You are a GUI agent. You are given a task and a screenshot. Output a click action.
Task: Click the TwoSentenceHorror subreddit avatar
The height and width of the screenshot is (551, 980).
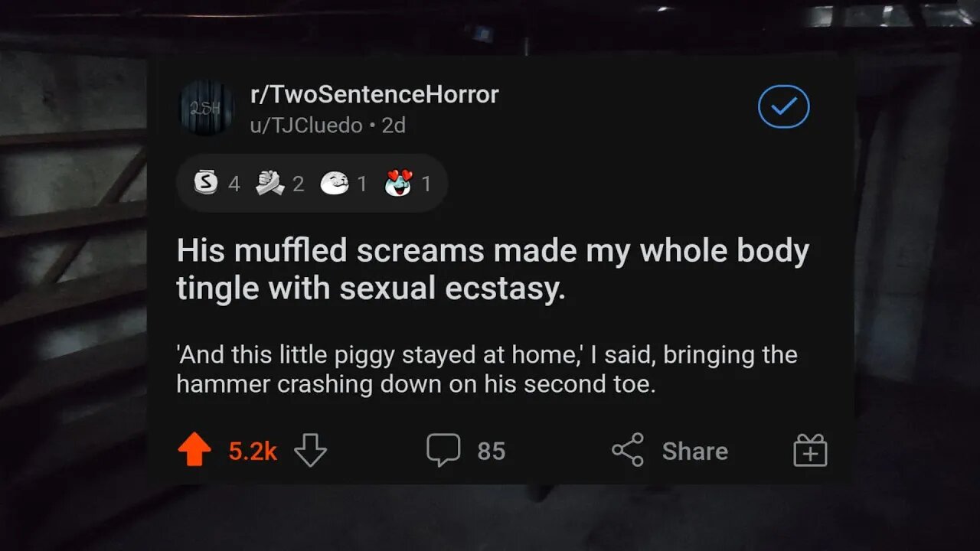coord(206,109)
